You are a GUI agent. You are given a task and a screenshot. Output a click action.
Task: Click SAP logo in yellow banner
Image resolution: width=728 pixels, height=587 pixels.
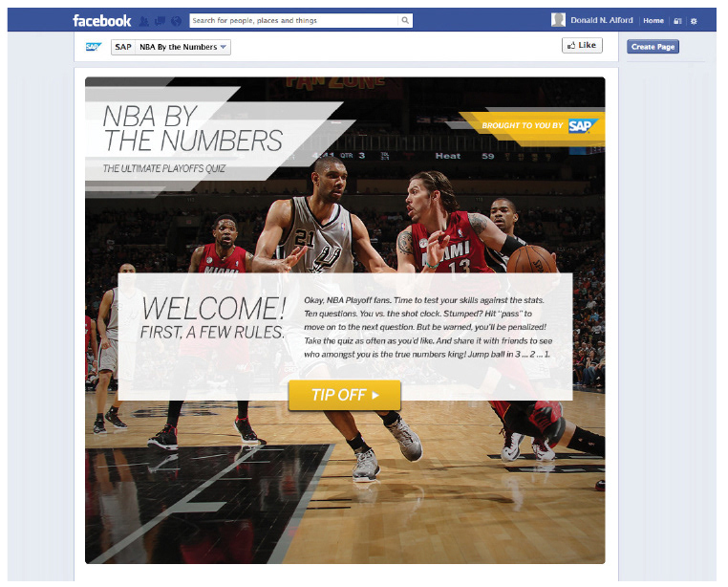click(582, 125)
